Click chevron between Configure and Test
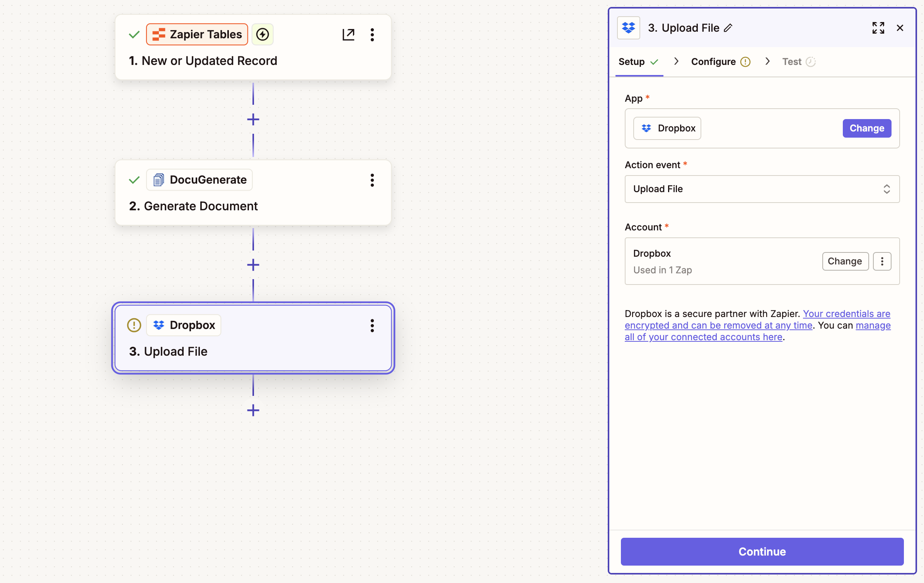 click(x=767, y=61)
